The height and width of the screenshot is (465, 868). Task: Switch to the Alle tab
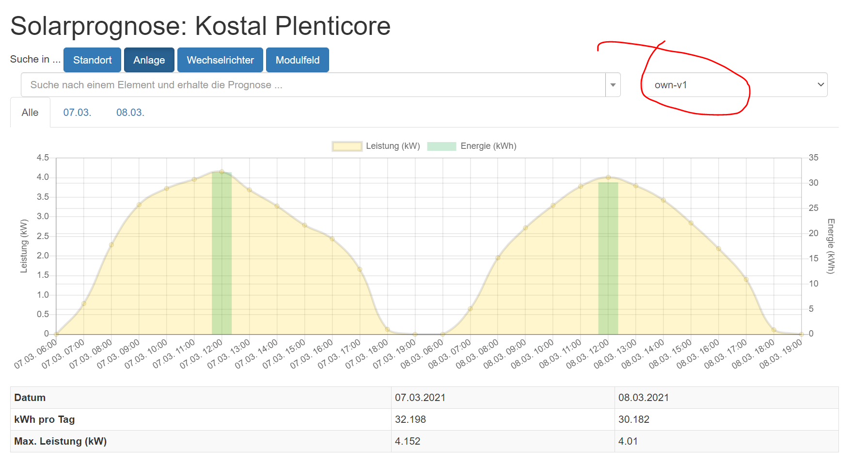[30, 112]
